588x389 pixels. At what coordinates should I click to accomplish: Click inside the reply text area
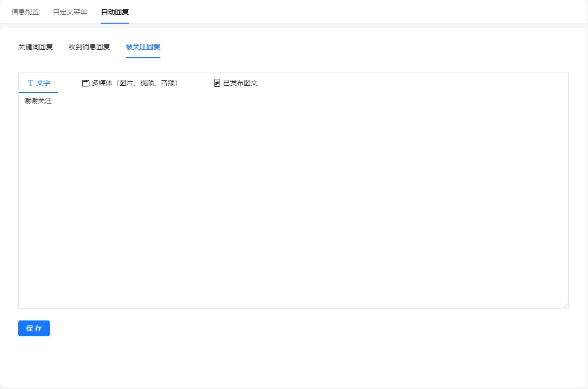pyautogui.click(x=294, y=197)
